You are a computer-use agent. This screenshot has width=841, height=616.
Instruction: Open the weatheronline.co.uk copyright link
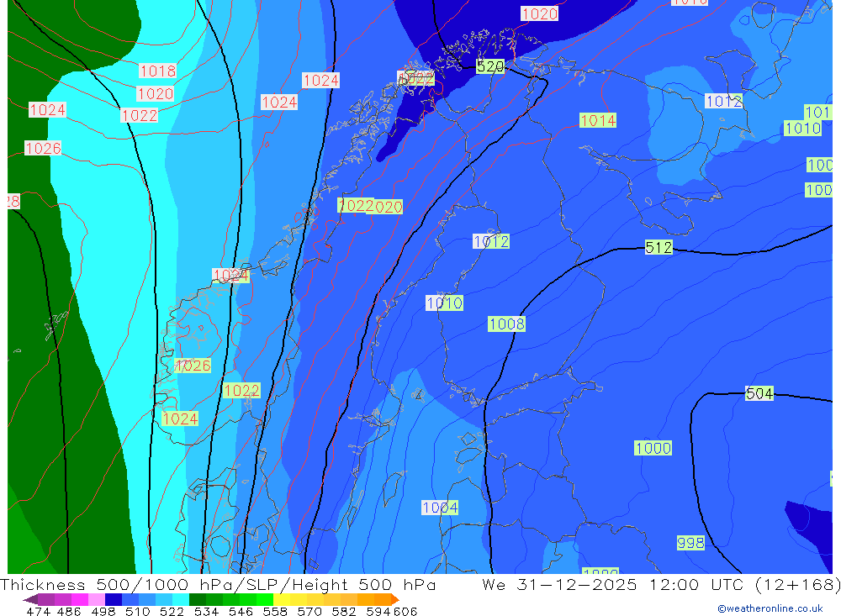pos(770,608)
